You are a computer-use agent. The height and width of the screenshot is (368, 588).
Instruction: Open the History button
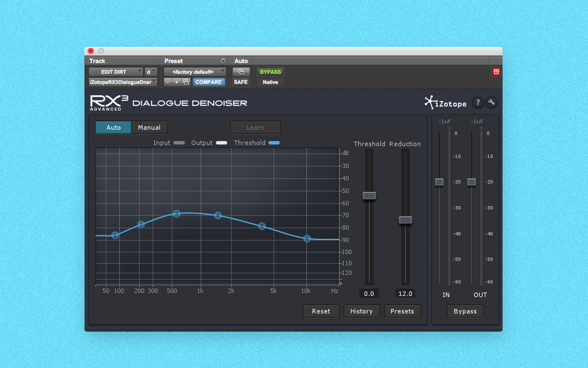(362, 311)
